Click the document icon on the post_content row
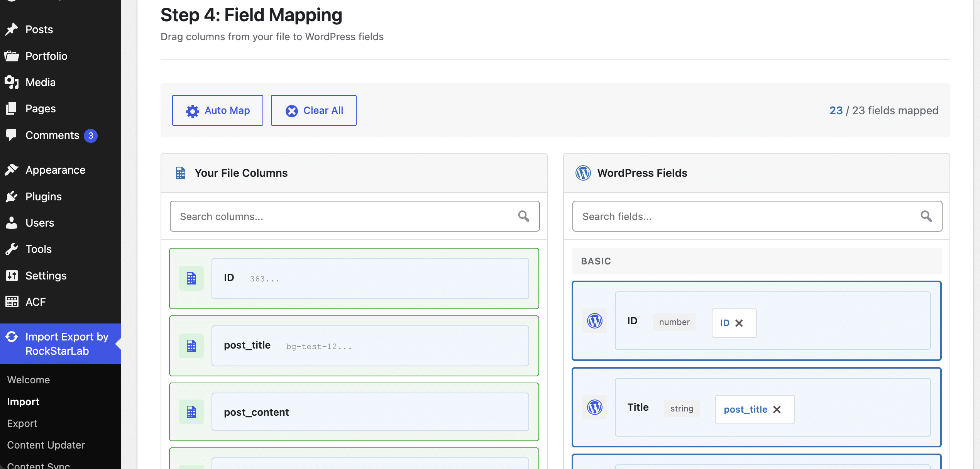The width and height of the screenshot is (980, 469). click(x=191, y=412)
